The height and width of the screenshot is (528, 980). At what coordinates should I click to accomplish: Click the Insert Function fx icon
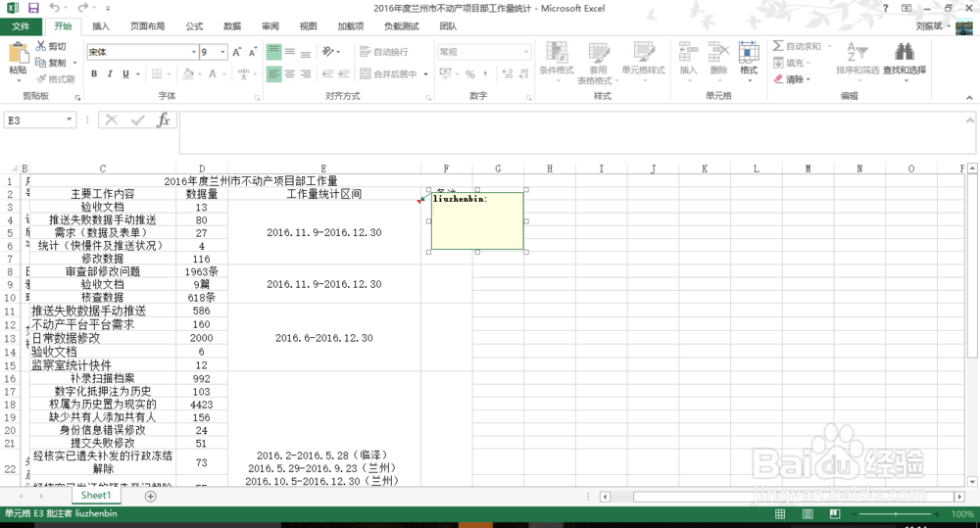[163, 120]
